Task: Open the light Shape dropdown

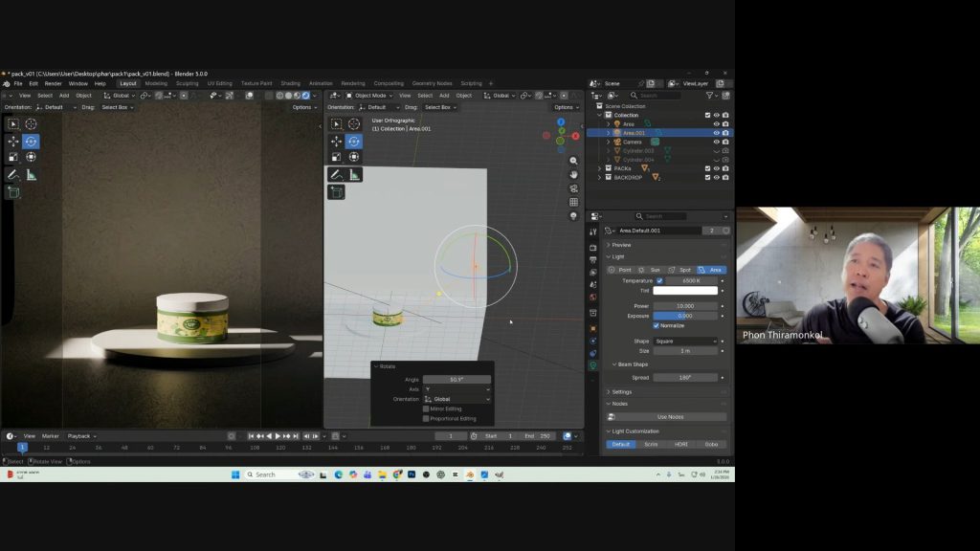Action: point(685,341)
